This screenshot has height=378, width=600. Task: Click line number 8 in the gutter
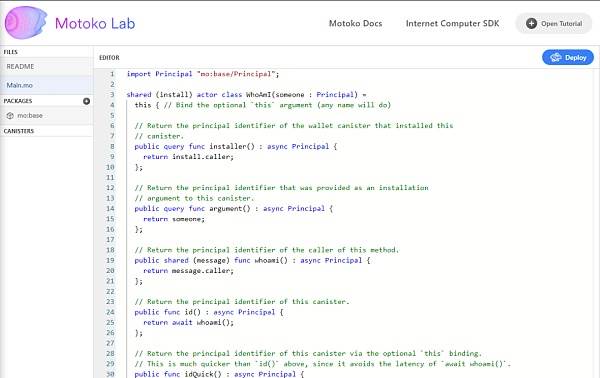(112, 146)
